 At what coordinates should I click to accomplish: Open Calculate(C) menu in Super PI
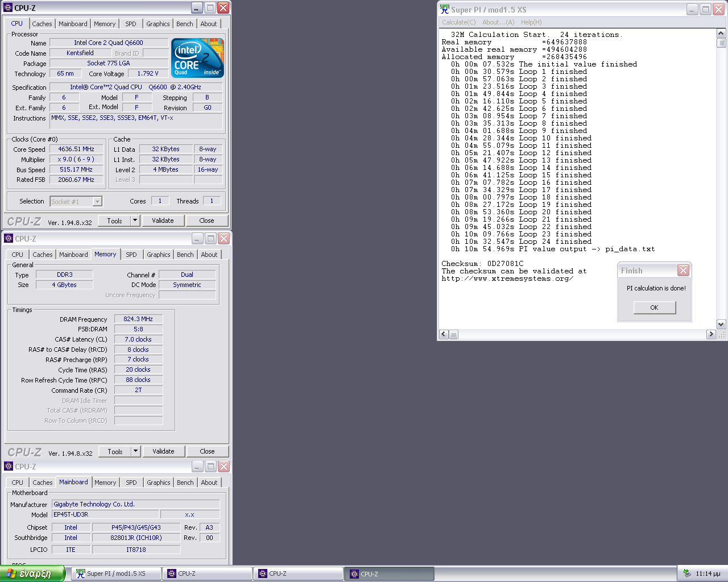click(x=458, y=22)
